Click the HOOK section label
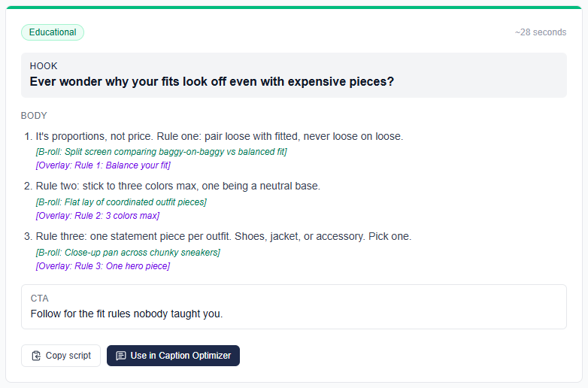588x388 pixels. pyautogui.click(x=44, y=66)
